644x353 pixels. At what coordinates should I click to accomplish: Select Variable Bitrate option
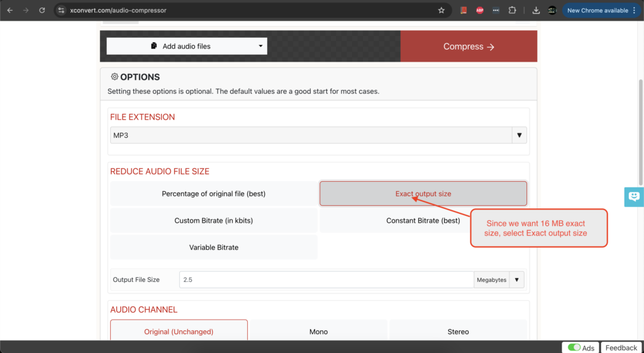pyautogui.click(x=214, y=247)
